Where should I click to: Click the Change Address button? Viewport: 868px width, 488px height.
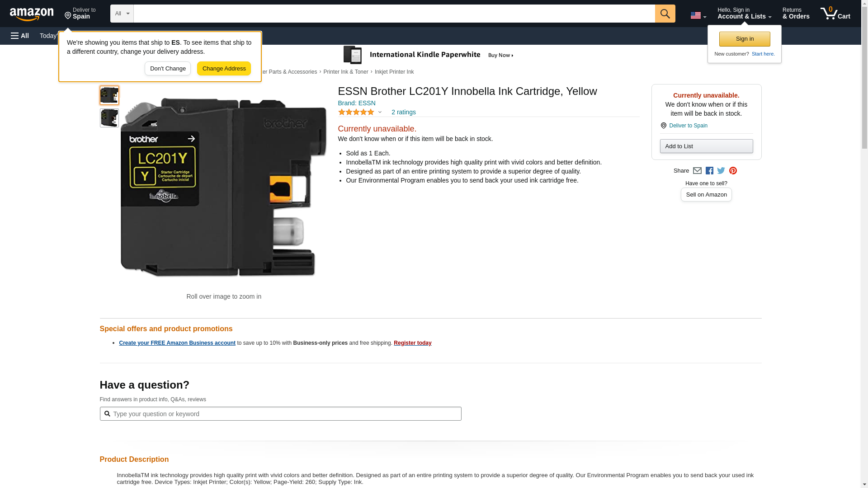point(224,69)
